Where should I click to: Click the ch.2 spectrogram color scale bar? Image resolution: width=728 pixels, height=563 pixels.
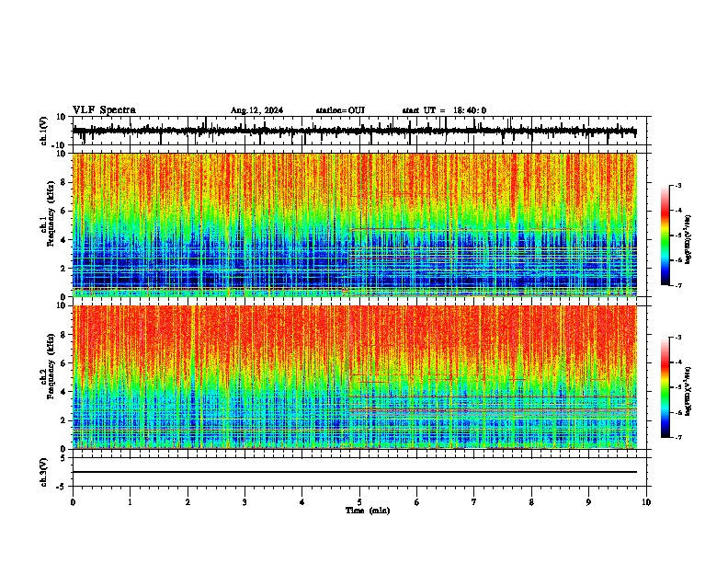(665, 387)
